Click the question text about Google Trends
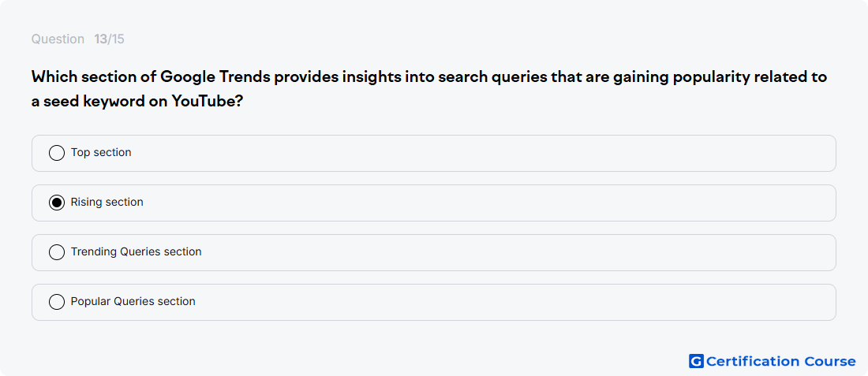The width and height of the screenshot is (868, 376). pos(429,89)
